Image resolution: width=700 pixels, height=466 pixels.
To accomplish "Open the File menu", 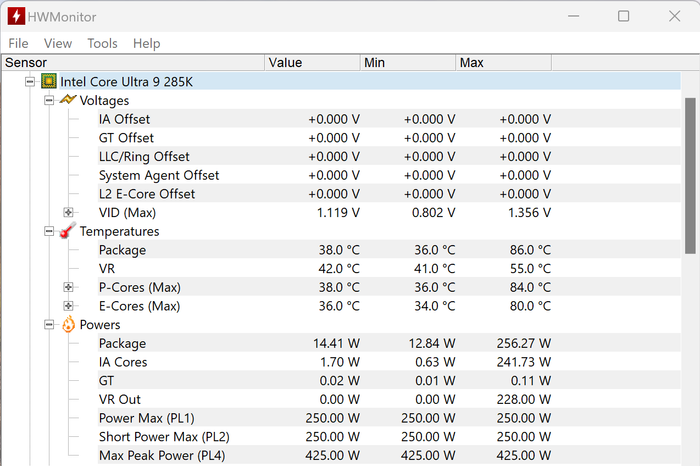I will click(18, 43).
